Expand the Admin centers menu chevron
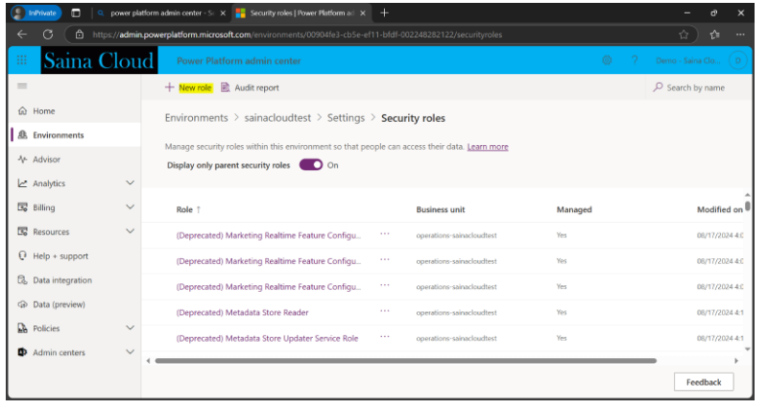This screenshot has height=410, width=768. (x=130, y=352)
